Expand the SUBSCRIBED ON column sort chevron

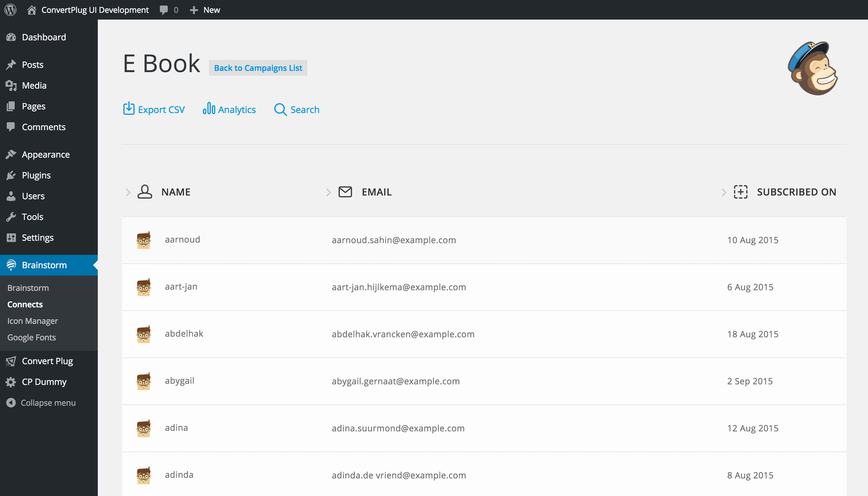(x=724, y=192)
